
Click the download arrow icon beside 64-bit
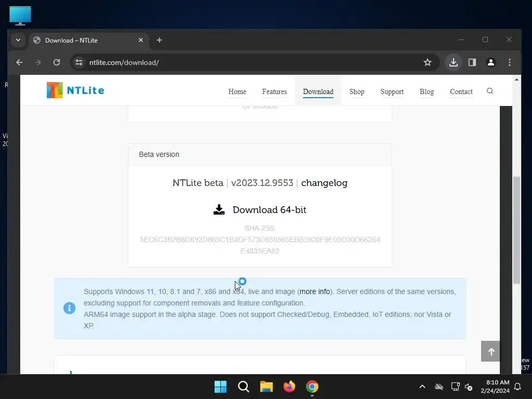coord(219,210)
